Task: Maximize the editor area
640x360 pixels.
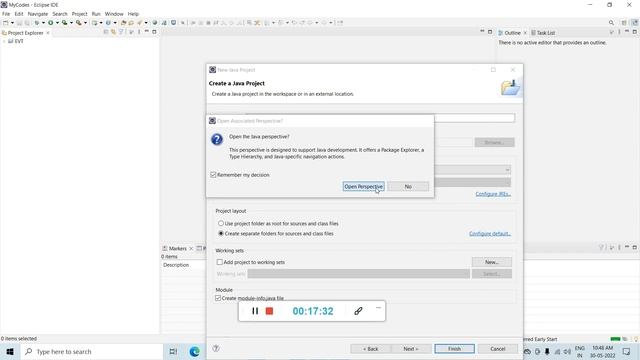Action: coord(490,31)
